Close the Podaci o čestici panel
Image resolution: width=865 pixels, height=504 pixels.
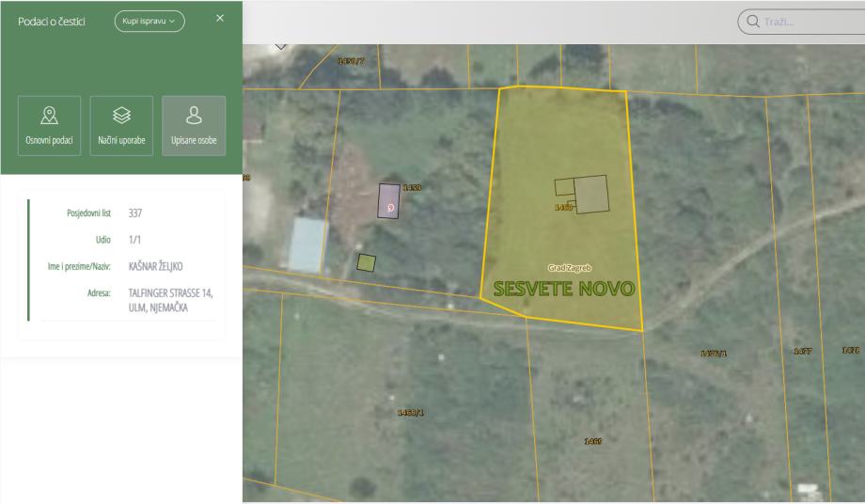(220, 18)
